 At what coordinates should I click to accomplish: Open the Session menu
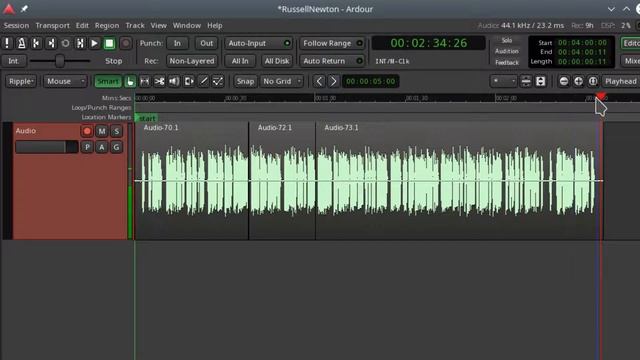(x=16, y=25)
